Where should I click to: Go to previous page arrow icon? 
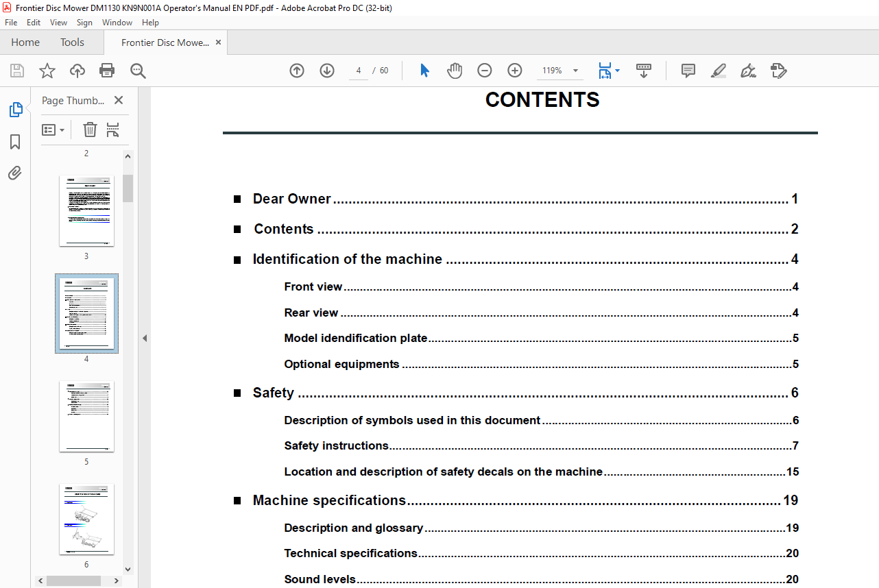coord(297,71)
